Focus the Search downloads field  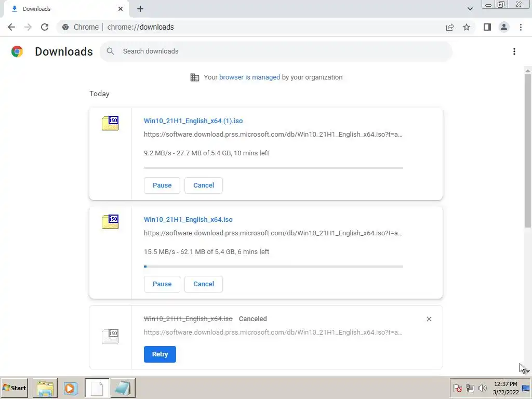tap(276, 51)
